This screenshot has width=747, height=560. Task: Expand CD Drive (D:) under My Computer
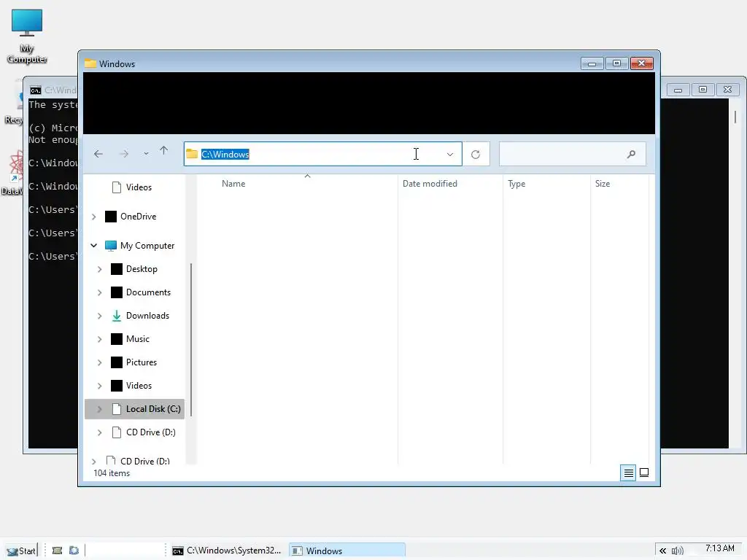pos(99,432)
